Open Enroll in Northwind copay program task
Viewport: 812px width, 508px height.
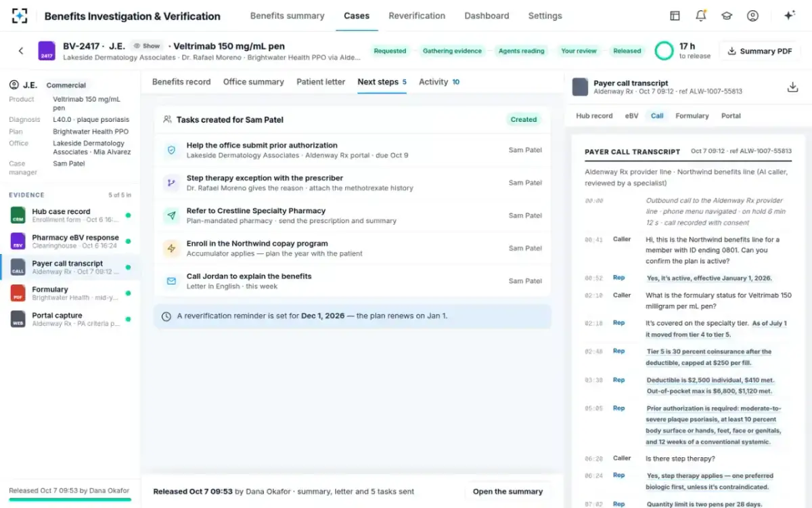353,249
